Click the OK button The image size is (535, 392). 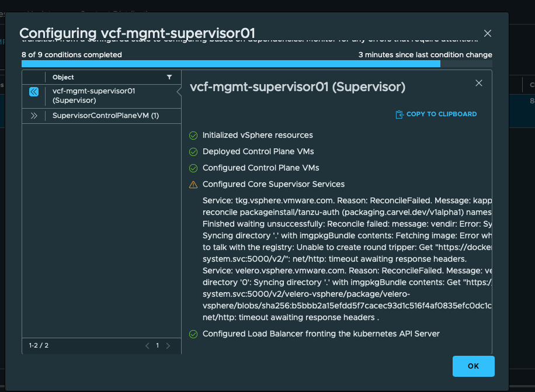[x=473, y=366]
